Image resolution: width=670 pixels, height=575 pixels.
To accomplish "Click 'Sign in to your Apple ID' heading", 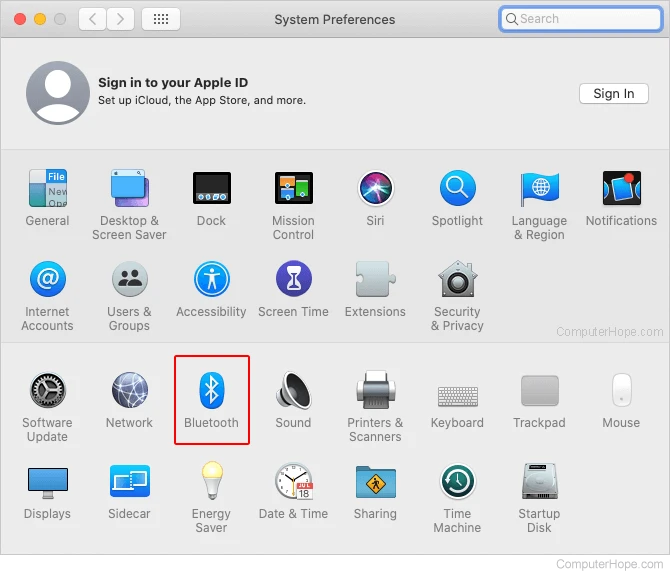I will [173, 82].
